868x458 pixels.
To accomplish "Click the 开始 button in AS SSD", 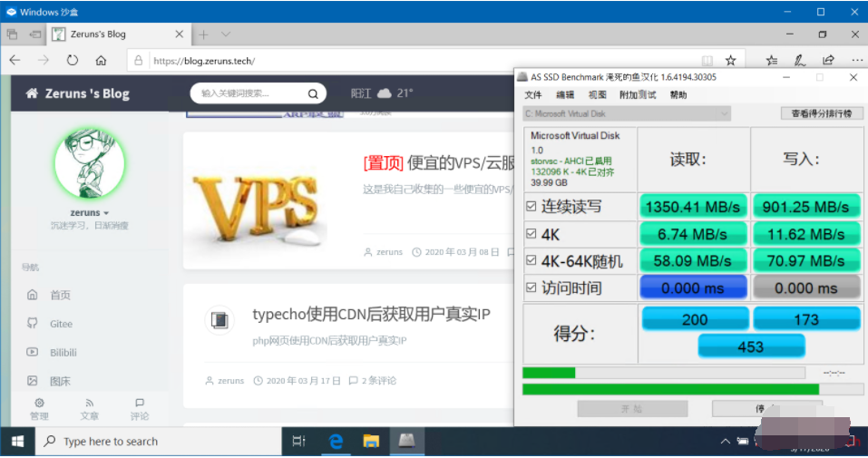I will [x=632, y=409].
